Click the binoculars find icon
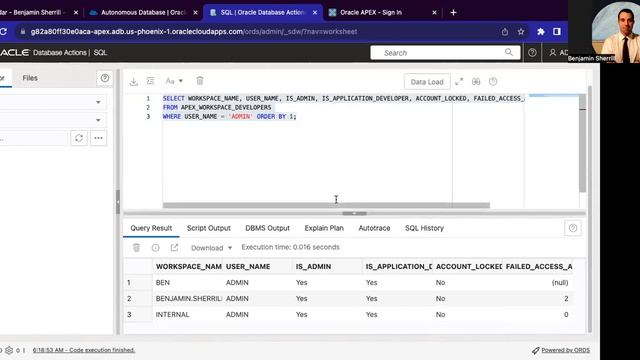 [x=476, y=82]
